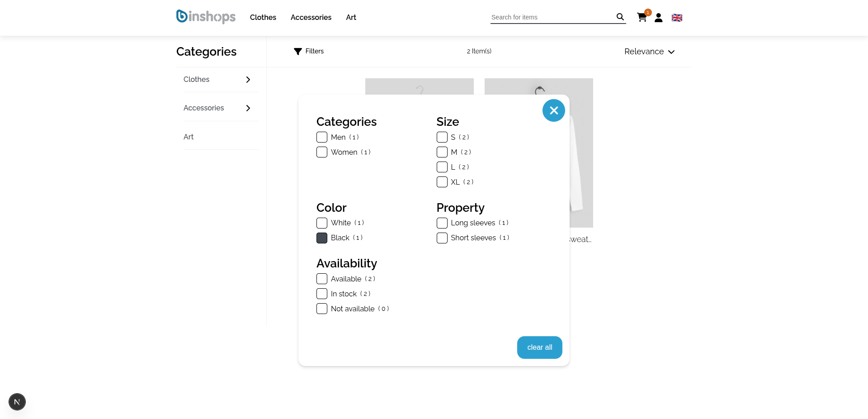Close the filters popup

pos(554,110)
